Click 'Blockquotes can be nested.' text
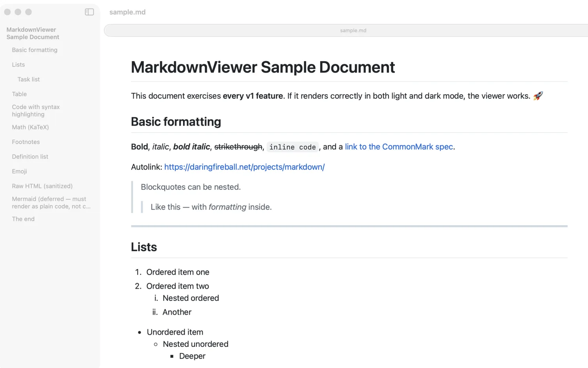Viewport: 588px width, 368px height. [x=191, y=187]
